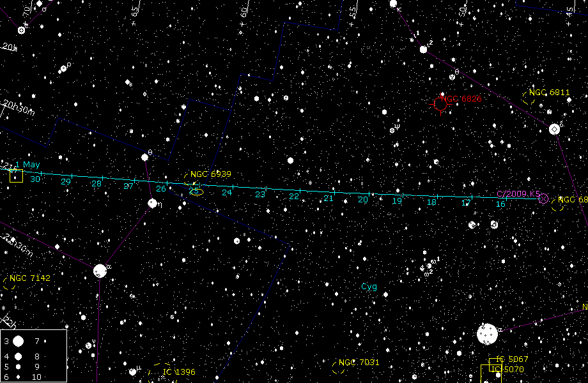Click the cyan Cyg constellation label

[369, 287]
